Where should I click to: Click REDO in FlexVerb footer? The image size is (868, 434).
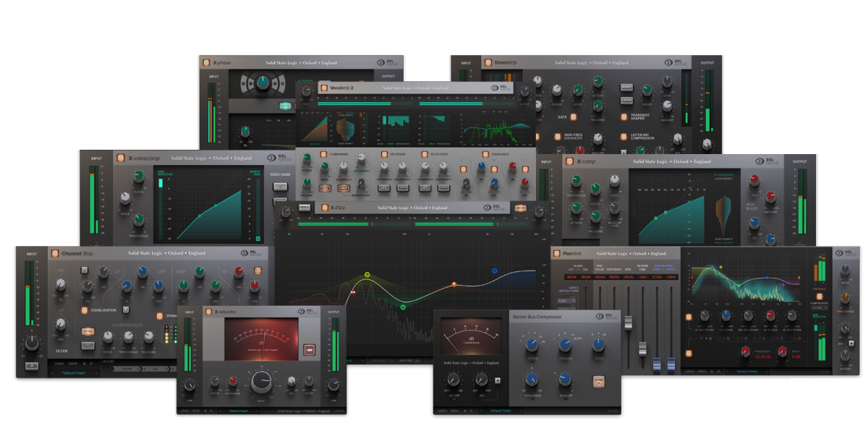click(x=702, y=371)
